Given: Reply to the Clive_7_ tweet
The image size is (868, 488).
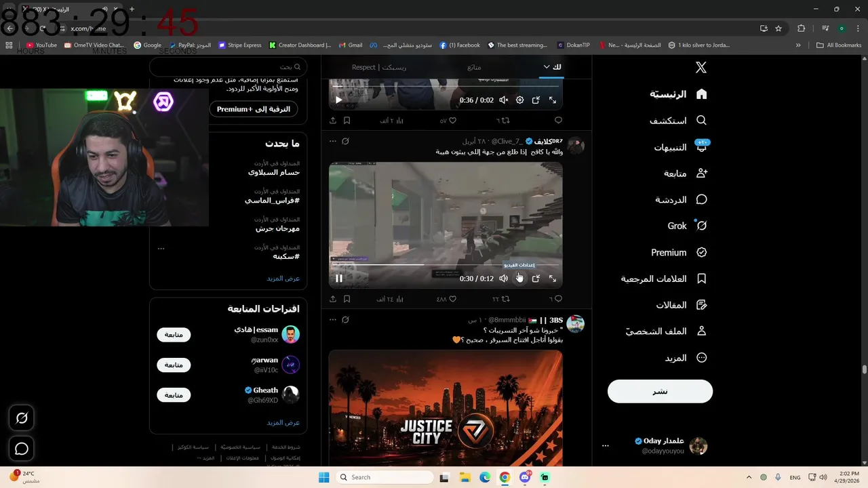Looking at the screenshot, I should [x=558, y=299].
